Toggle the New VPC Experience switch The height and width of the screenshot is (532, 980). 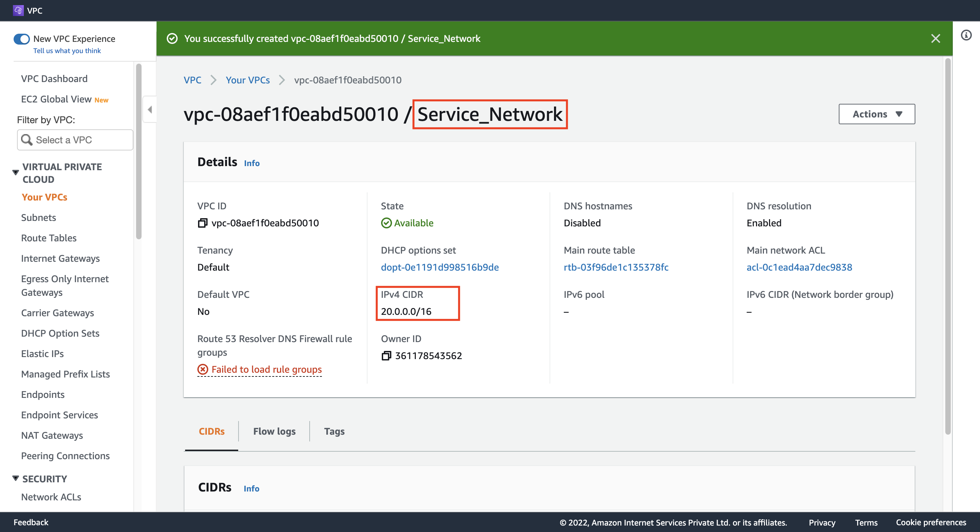point(22,38)
